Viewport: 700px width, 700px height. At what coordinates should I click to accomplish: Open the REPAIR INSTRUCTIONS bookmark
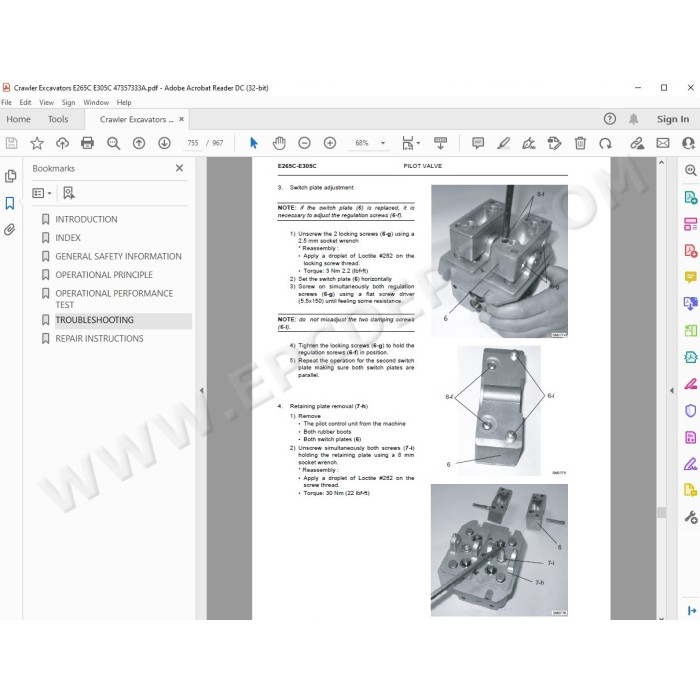(x=100, y=338)
